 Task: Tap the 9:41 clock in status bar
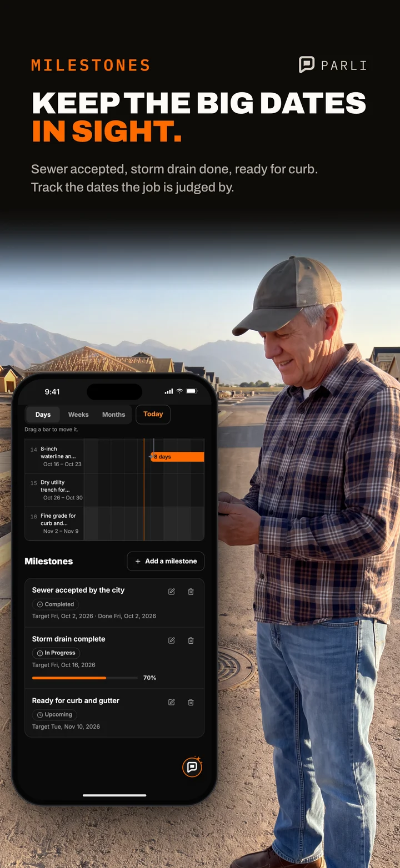point(52,391)
